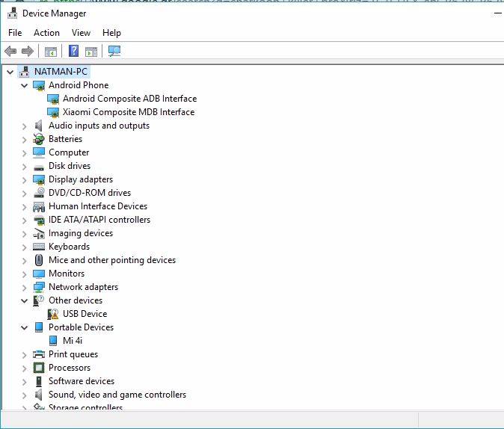Click the Imaging devices camera icon
The image size is (504, 429).
tap(39, 234)
